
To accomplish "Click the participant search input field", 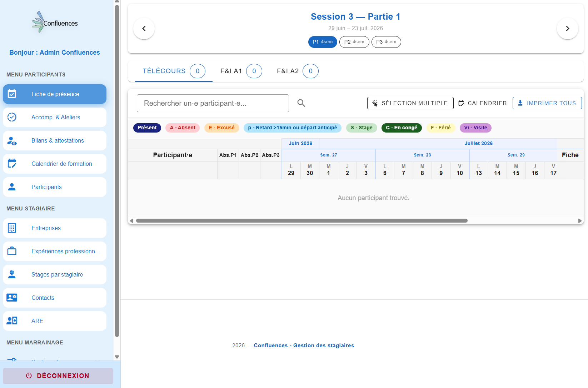I will 213,103.
